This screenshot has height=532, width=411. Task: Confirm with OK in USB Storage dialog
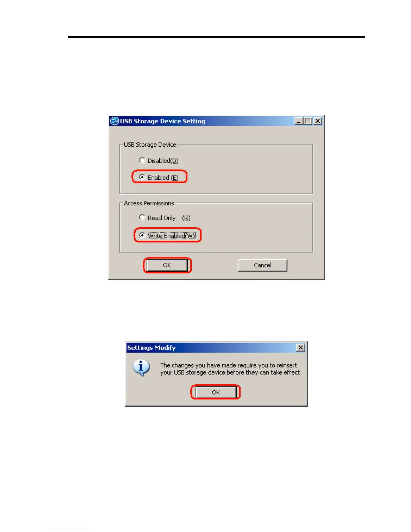click(167, 265)
